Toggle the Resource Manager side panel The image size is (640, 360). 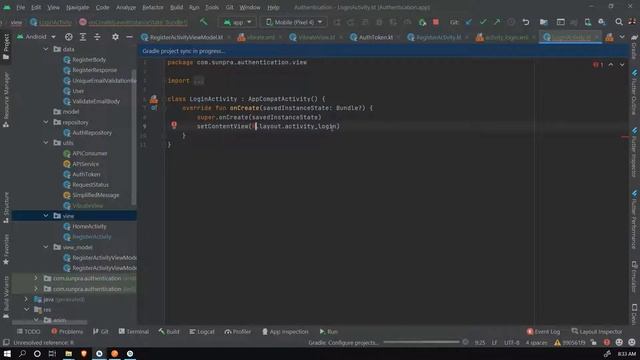coord(6,100)
